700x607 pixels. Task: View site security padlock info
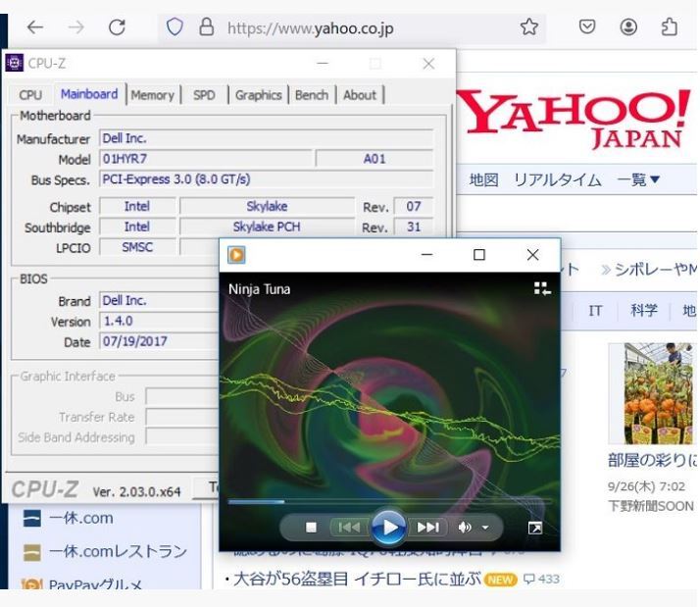pyautogui.click(x=206, y=27)
